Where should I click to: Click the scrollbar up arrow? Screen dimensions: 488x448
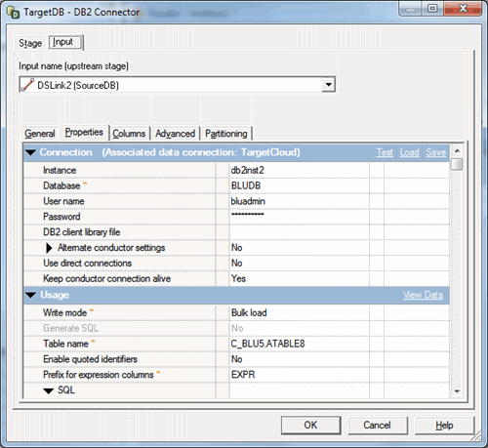pyautogui.click(x=457, y=151)
